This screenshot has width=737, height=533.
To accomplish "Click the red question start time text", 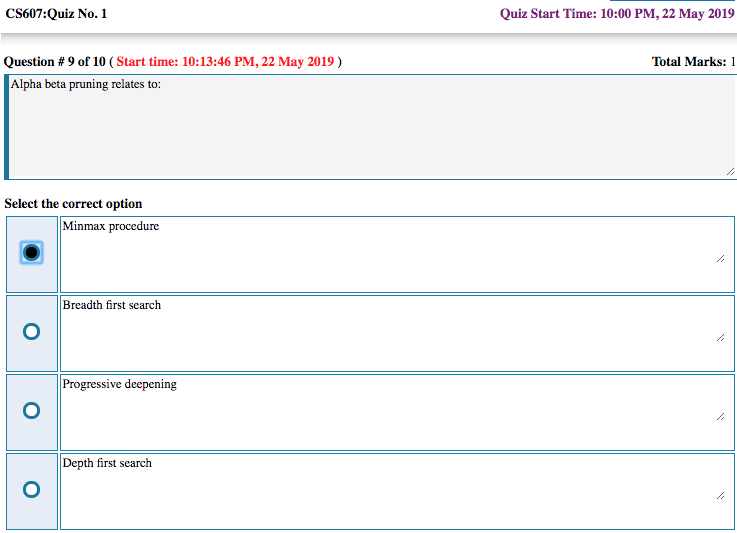I will (225, 62).
